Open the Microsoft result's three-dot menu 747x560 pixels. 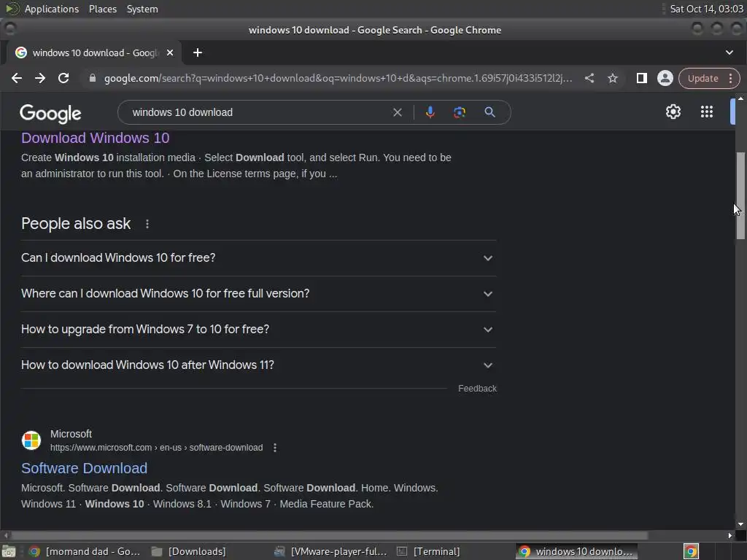(275, 448)
